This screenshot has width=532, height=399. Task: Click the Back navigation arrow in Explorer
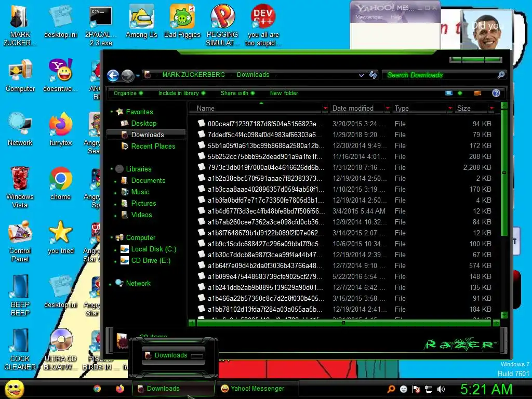point(113,75)
